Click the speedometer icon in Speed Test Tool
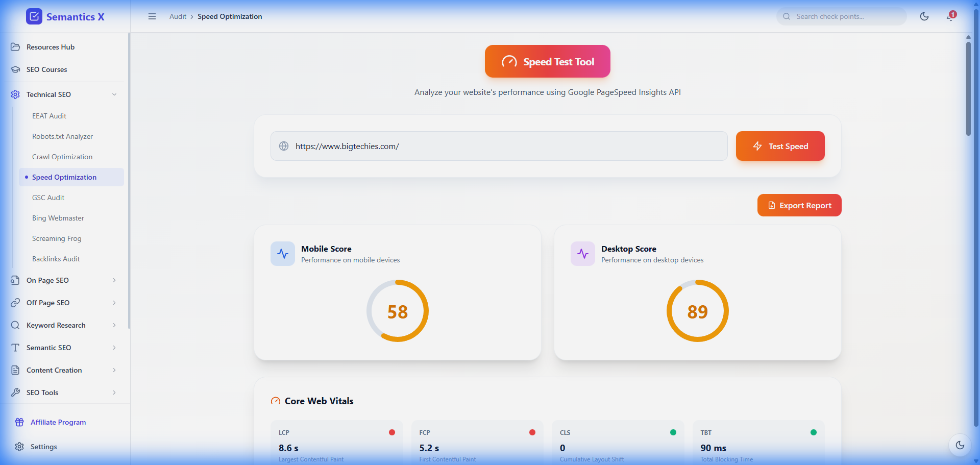 pyautogui.click(x=509, y=62)
